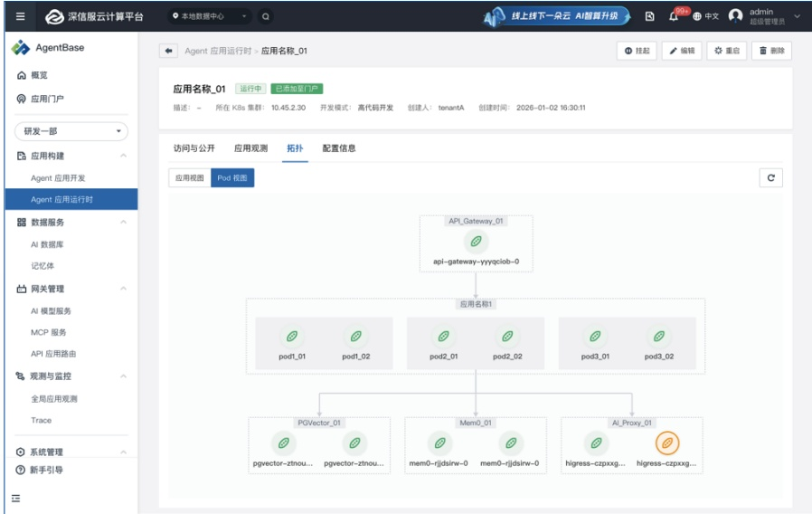Screen dimensions: 812x514
Task: Open the 配置信息 tab
Action: [x=339, y=148]
